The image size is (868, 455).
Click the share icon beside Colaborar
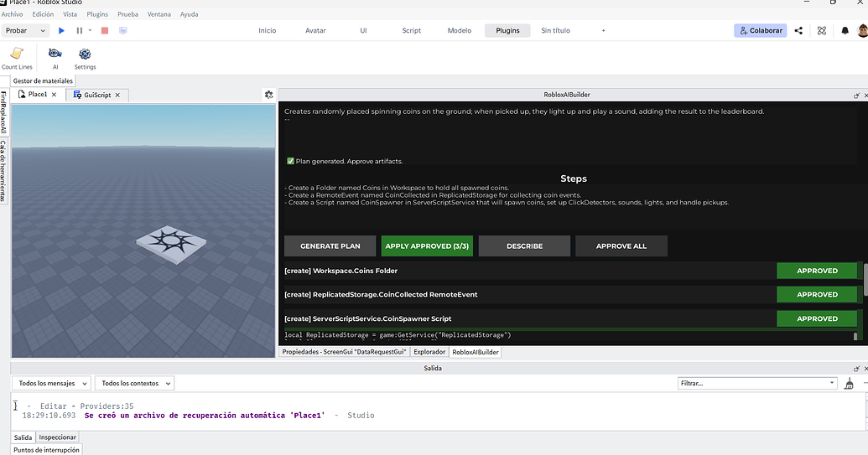798,30
